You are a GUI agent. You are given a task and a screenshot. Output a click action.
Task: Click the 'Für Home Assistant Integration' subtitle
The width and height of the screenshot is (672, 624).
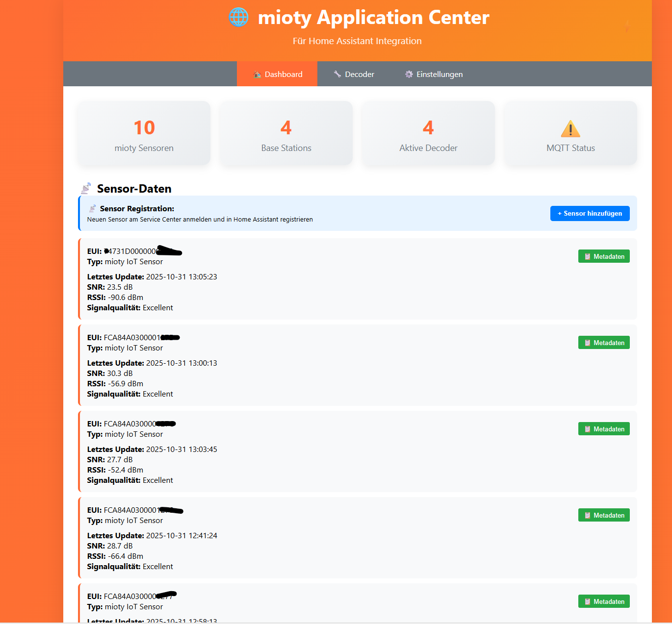point(357,41)
